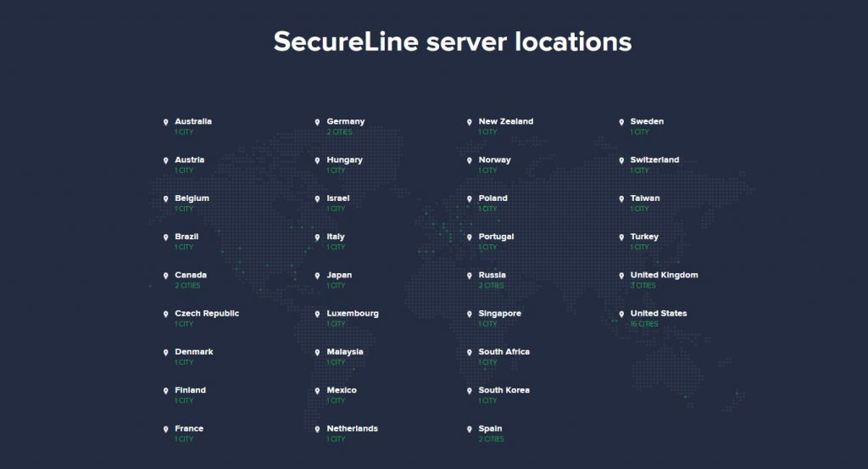Click the location pin icon beside Australia
This screenshot has height=469, width=868.
coord(166,122)
